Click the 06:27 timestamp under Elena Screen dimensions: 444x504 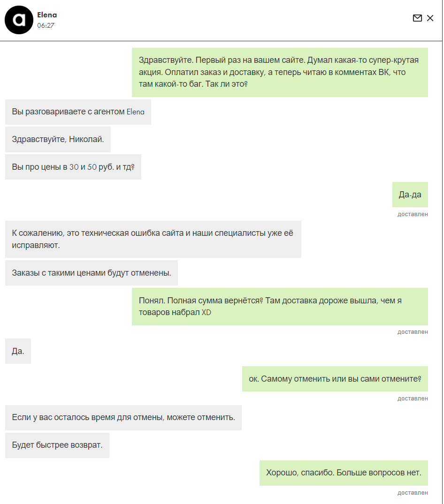tap(46, 25)
